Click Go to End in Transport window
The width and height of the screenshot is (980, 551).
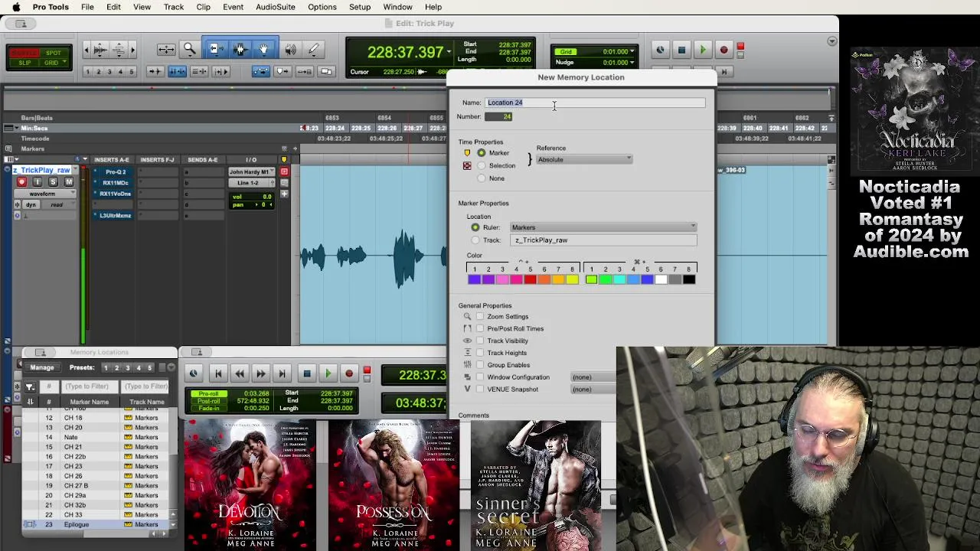click(282, 374)
